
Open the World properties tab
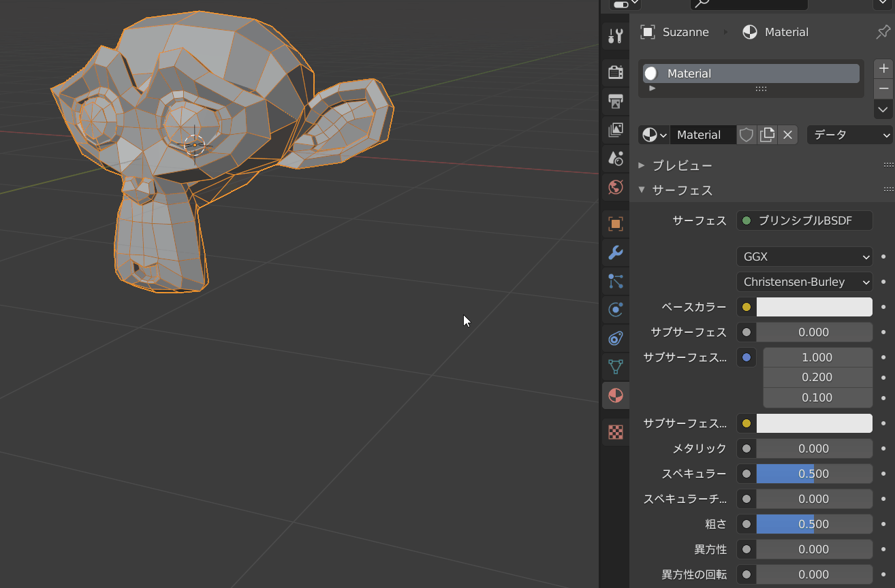[x=616, y=187]
